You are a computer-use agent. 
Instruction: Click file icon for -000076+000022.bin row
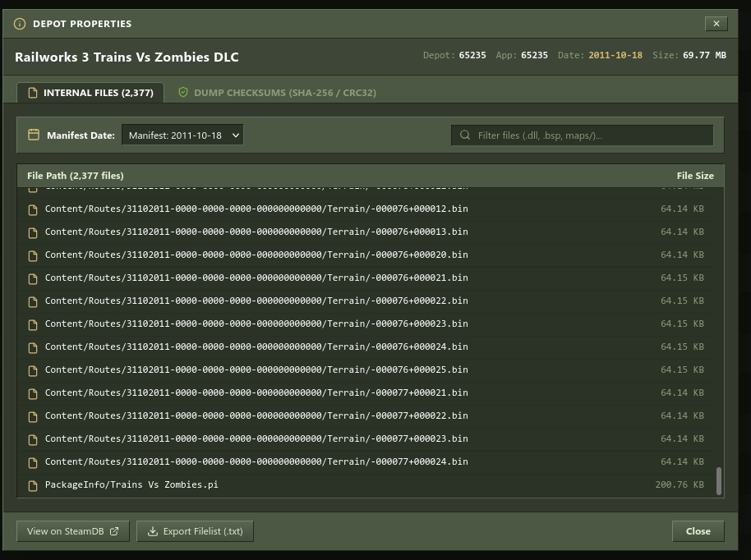pyautogui.click(x=33, y=301)
